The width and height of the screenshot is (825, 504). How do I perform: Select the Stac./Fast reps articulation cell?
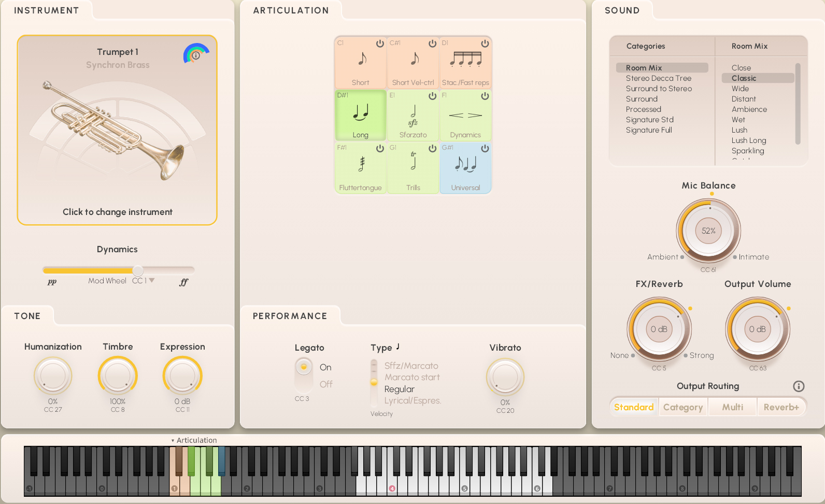pos(465,63)
